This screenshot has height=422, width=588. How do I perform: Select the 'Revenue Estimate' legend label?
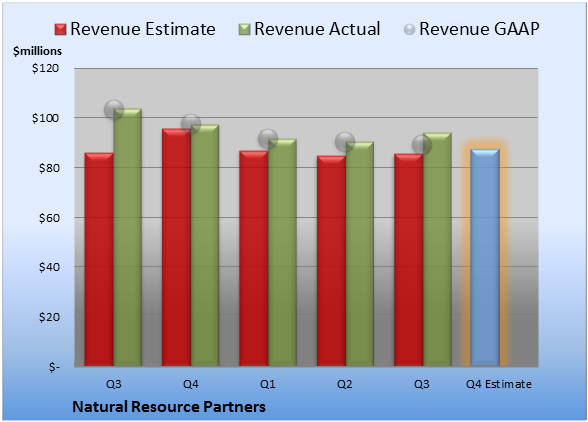143,29
